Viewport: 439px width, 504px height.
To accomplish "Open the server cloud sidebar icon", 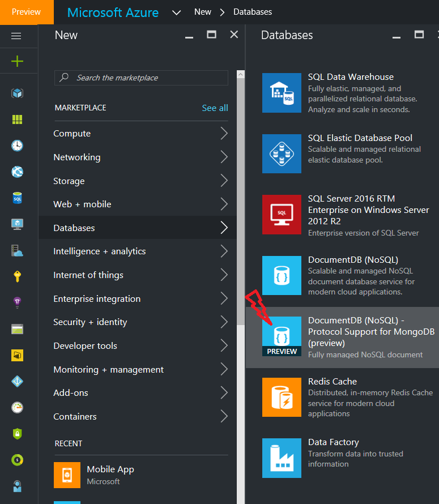I will [x=17, y=250].
